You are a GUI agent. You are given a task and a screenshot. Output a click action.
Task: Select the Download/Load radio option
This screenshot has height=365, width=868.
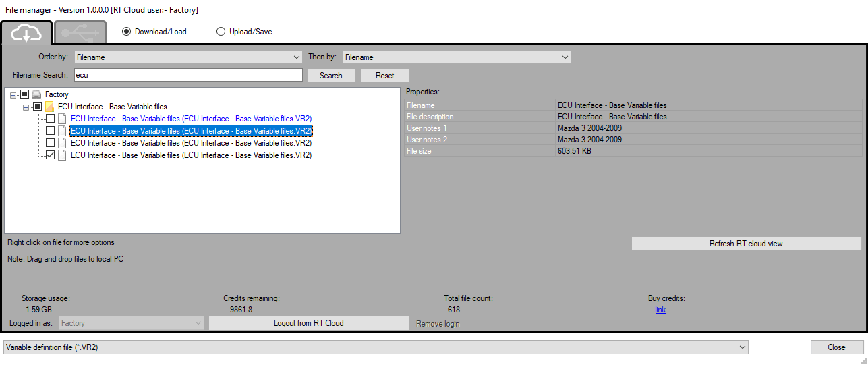point(127,32)
